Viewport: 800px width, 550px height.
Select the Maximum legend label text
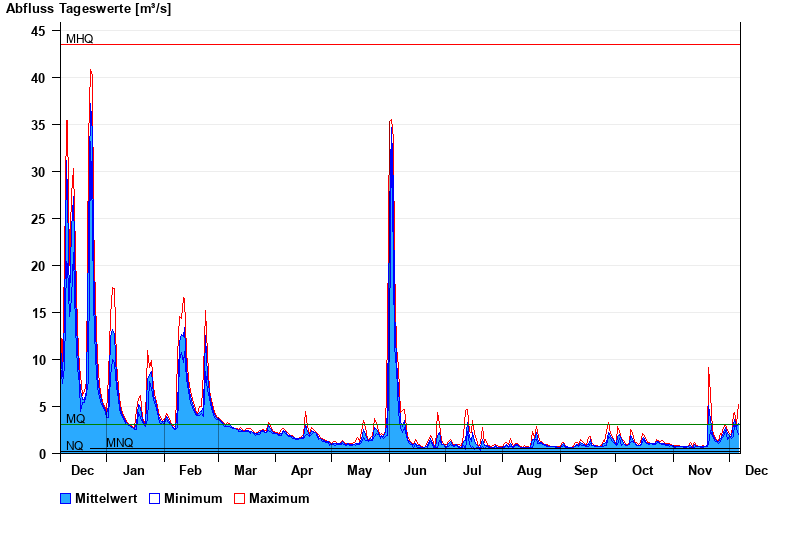279,498
